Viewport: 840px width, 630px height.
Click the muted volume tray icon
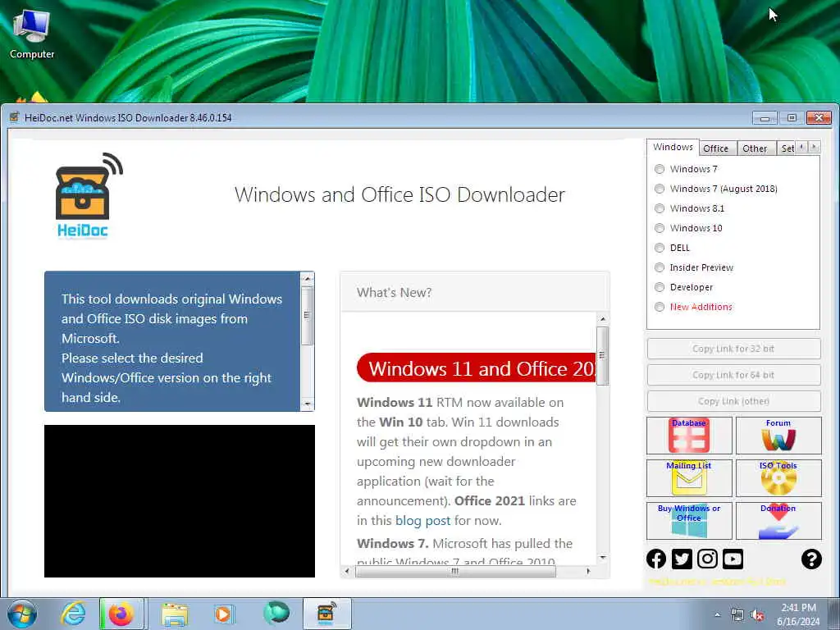[757, 615]
